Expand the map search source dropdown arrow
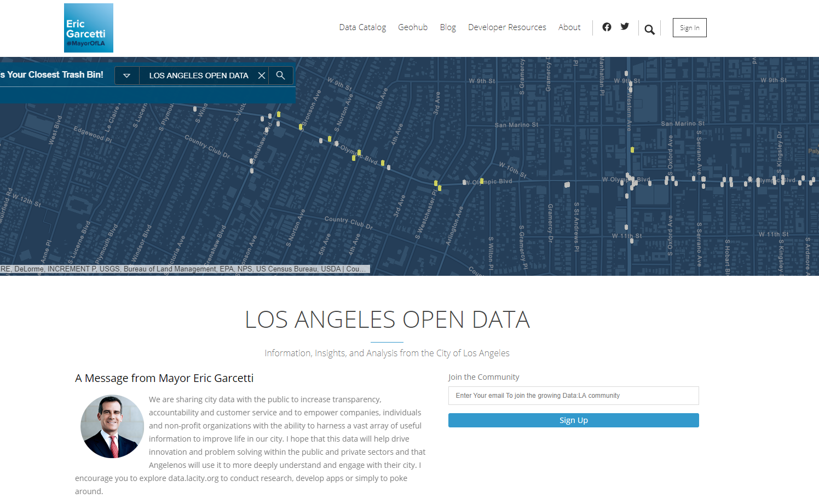The image size is (819, 504). click(126, 76)
